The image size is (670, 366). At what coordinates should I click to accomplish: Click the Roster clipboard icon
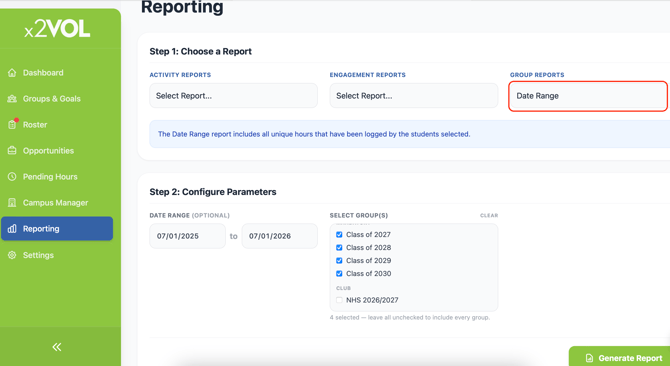(x=12, y=125)
